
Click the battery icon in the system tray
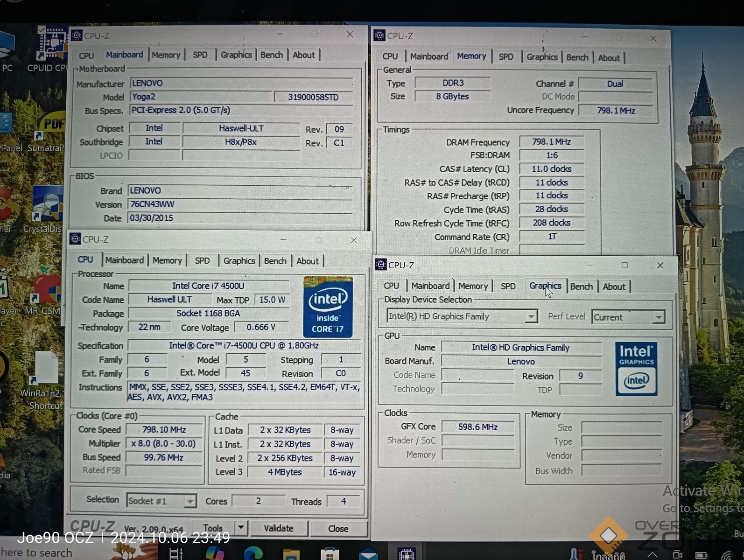click(x=701, y=555)
